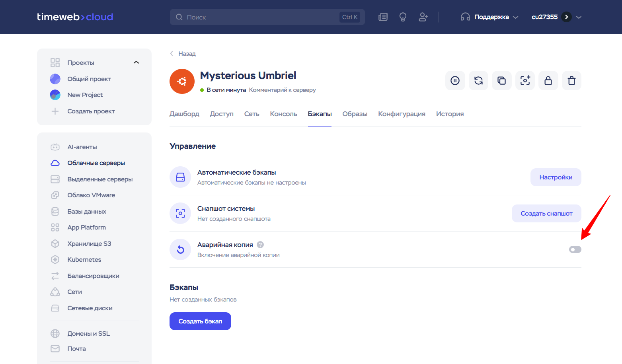Click the add user icon in header
Screen dimensions: 622x364
coord(423,17)
